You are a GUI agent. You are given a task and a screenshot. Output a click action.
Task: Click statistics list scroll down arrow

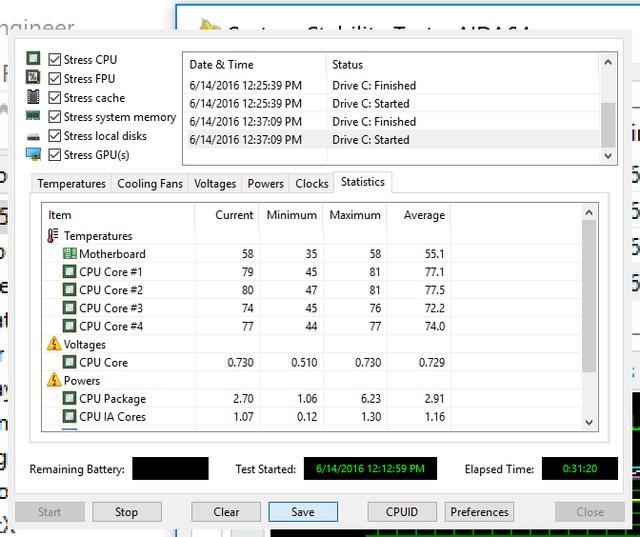click(x=589, y=422)
